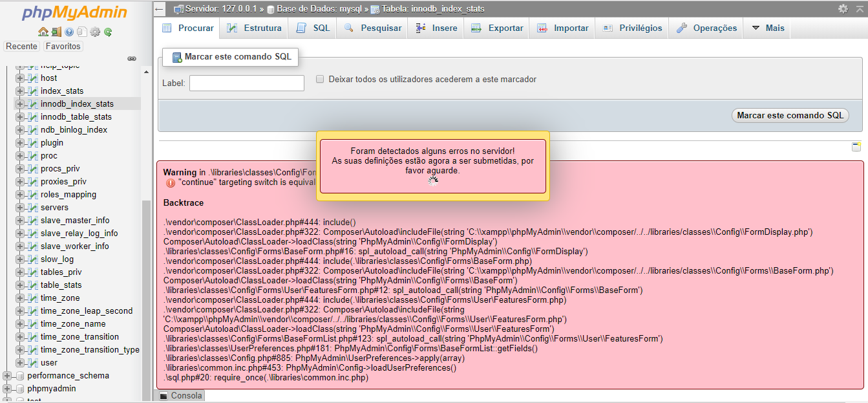868x403 pixels.
Task: Open the Mais dropdown menu
Action: pyautogui.click(x=767, y=28)
